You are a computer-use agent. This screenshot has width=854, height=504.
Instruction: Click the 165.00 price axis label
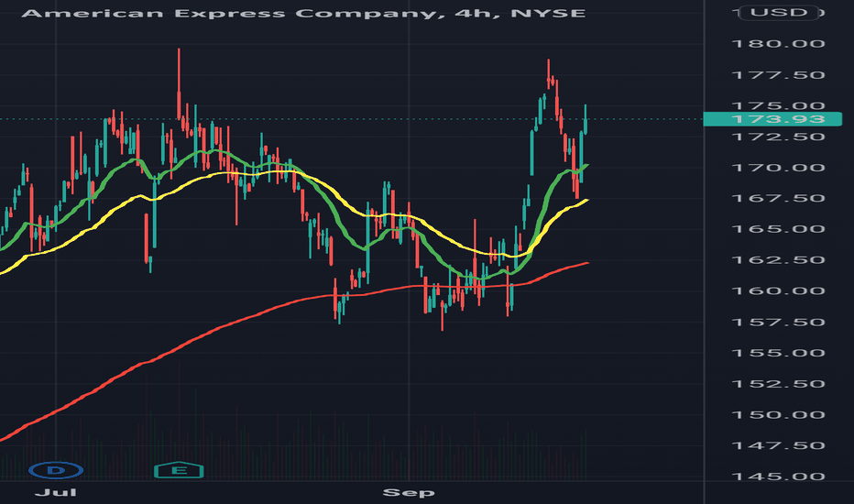point(778,229)
